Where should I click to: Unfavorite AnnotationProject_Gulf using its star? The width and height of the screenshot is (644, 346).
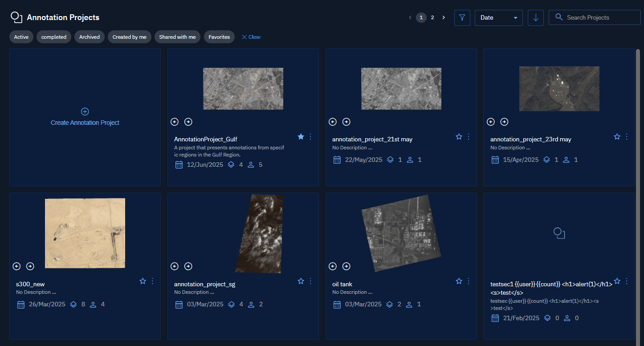(x=301, y=136)
